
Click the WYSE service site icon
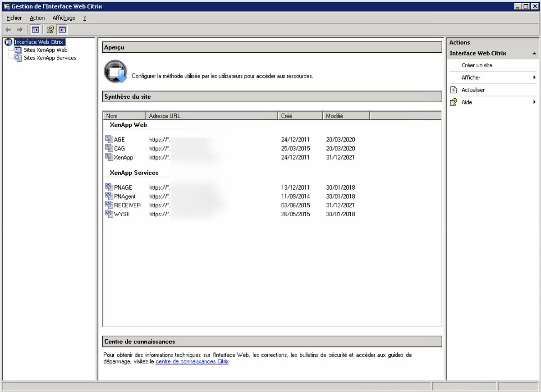[x=109, y=214]
